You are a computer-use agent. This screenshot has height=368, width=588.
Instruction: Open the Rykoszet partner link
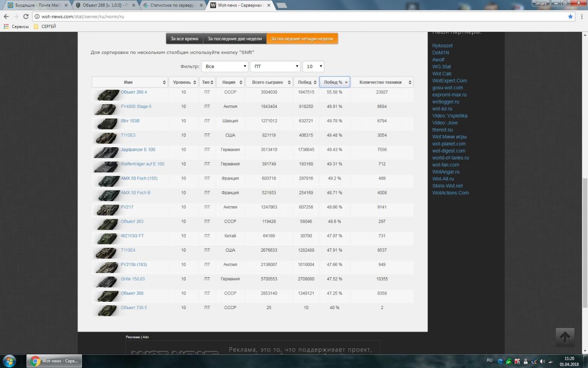click(x=442, y=46)
